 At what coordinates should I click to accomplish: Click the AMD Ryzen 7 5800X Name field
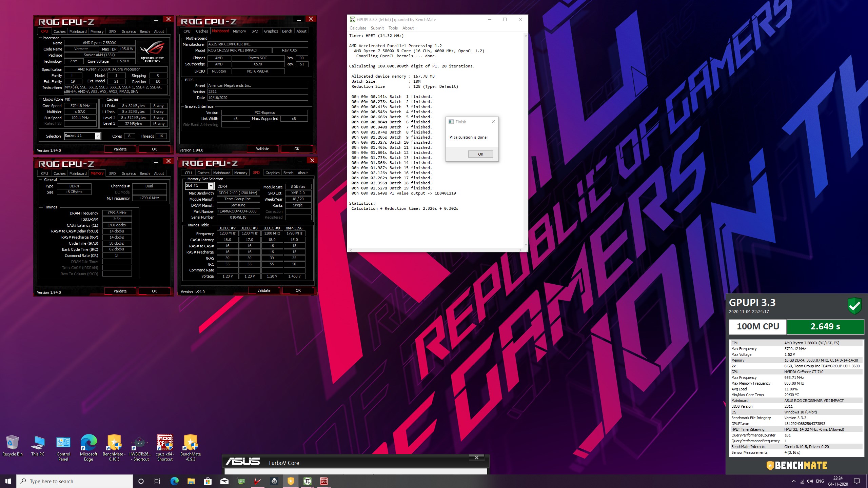pyautogui.click(x=100, y=43)
